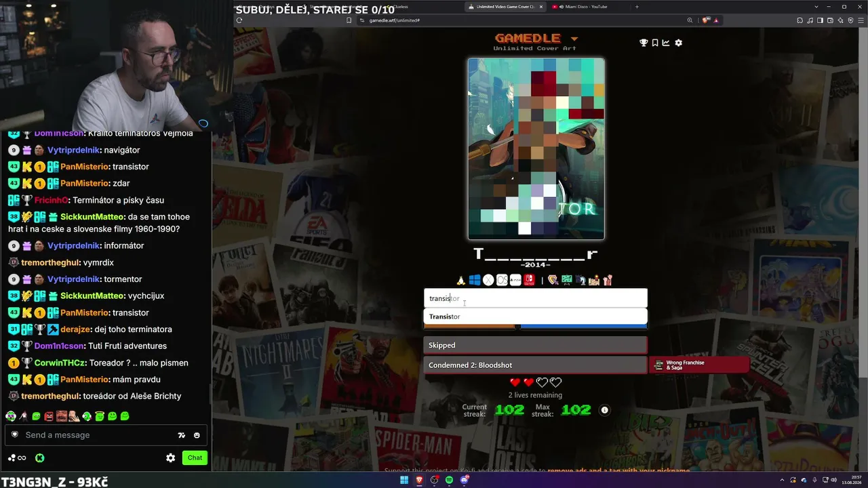Click the raised fist genre icon
The image size is (868, 488).
(608, 280)
